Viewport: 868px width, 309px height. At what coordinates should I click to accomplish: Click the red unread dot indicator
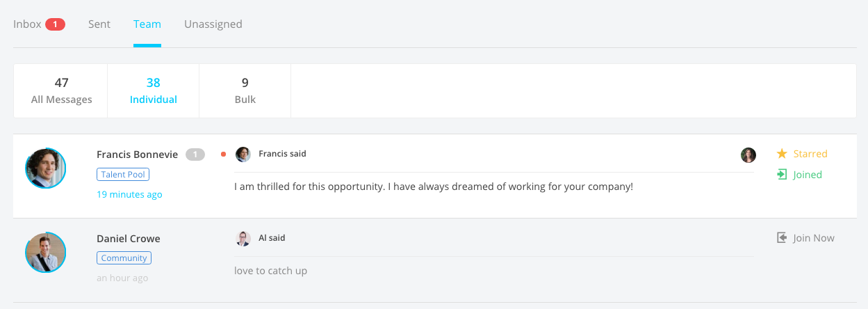pyautogui.click(x=223, y=154)
